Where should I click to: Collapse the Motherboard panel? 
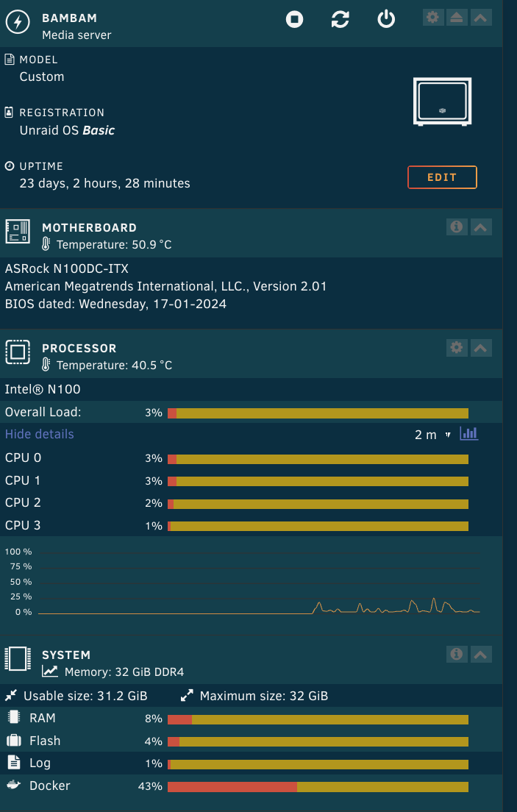click(481, 227)
